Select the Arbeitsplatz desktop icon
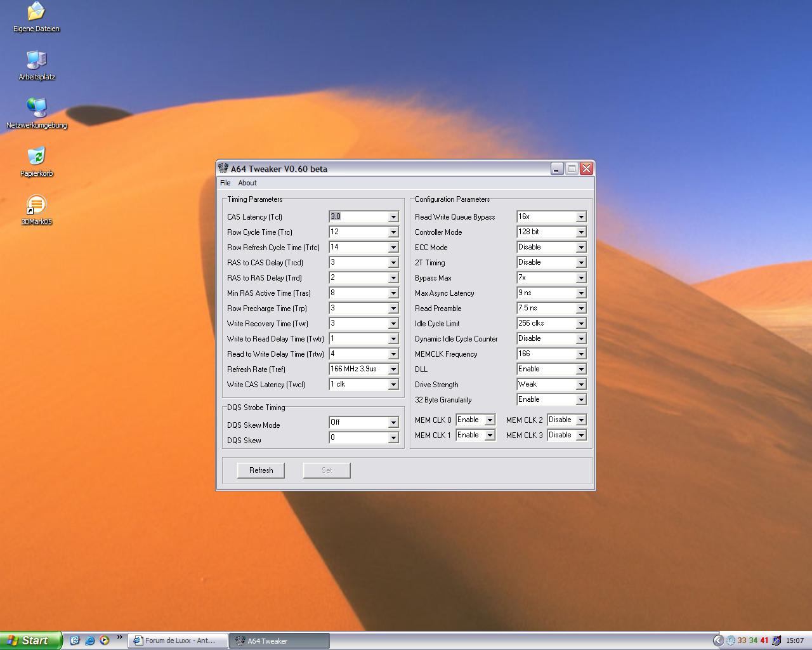The height and width of the screenshot is (650, 812). [x=36, y=65]
